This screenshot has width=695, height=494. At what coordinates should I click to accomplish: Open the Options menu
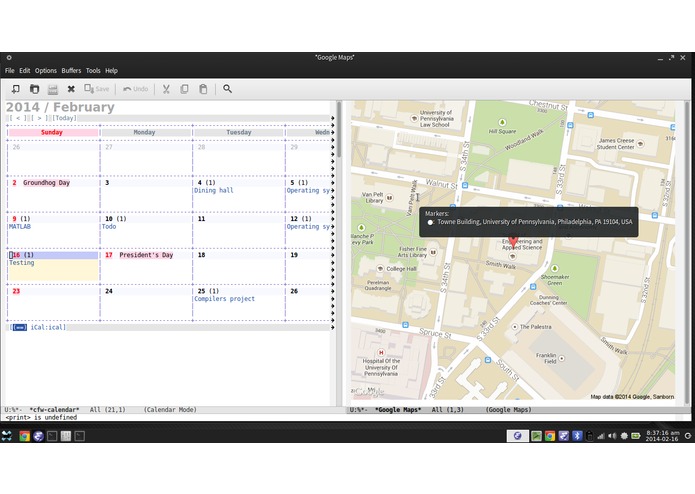tap(46, 70)
